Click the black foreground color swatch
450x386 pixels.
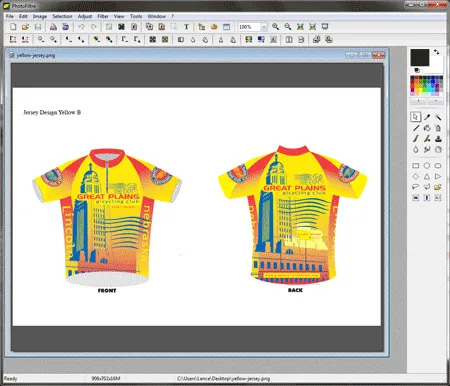420,58
